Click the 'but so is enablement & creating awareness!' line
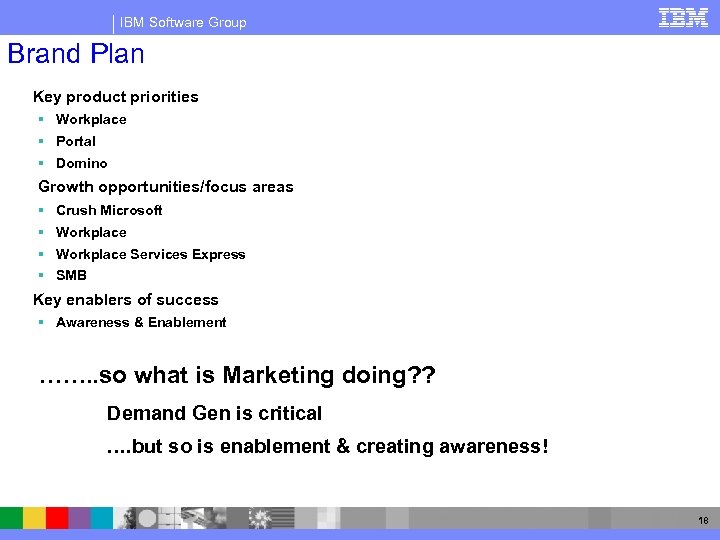This screenshot has width=720, height=540. click(x=327, y=446)
